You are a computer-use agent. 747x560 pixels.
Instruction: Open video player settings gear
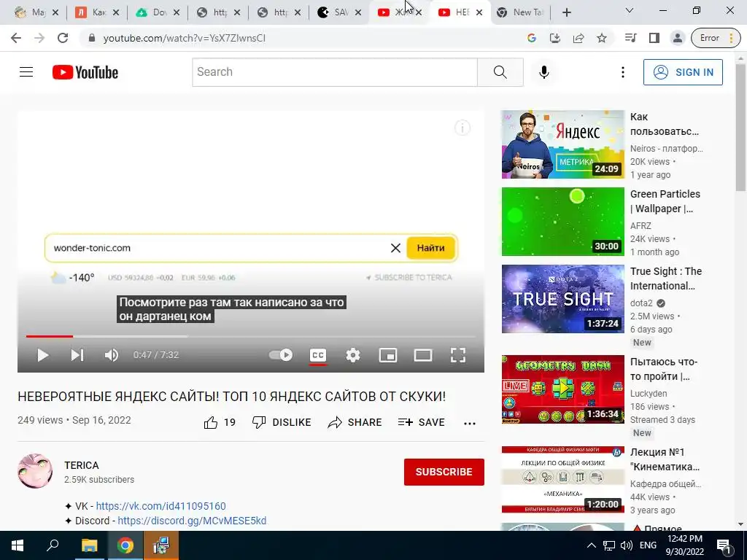[353, 355]
